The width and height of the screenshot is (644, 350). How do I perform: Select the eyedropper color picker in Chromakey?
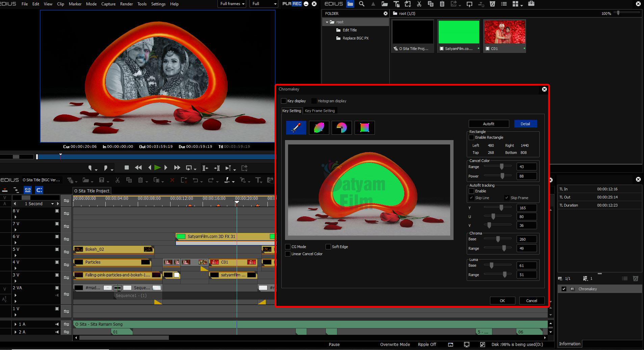(x=296, y=128)
